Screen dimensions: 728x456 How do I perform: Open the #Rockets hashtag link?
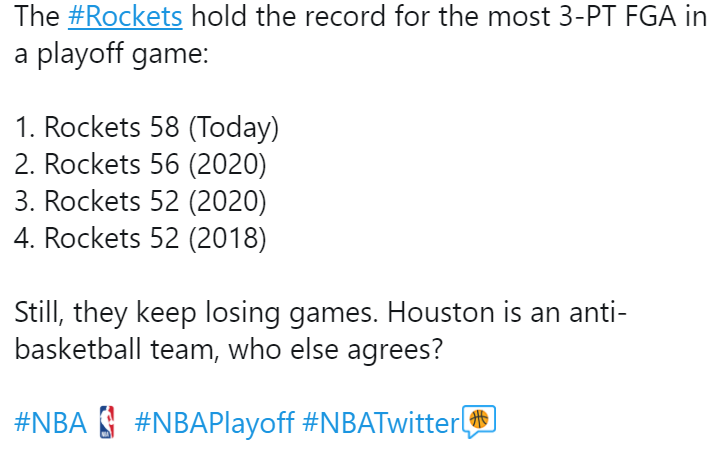[x=125, y=17]
